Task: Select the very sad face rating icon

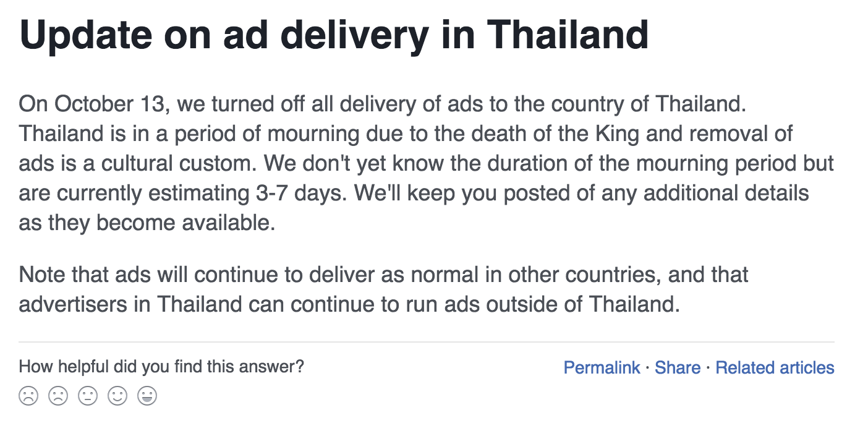Action: (28, 395)
